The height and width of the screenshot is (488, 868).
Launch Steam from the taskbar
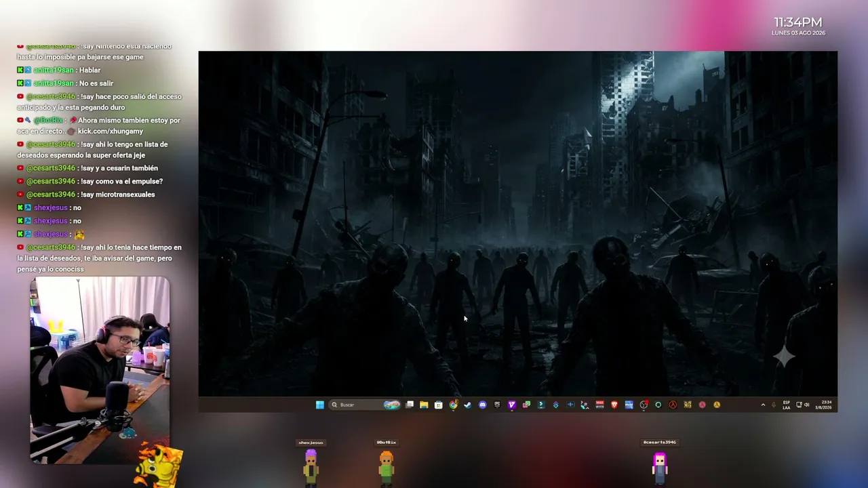click(x=467, y=405)
